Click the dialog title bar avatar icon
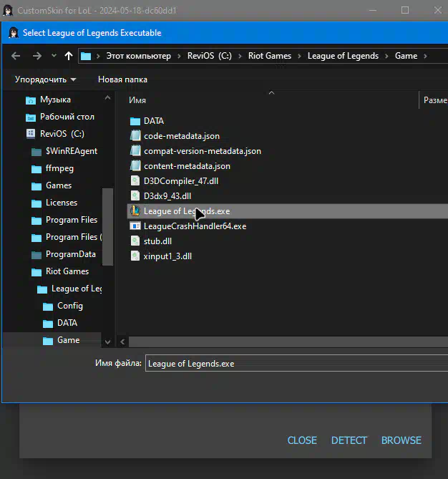 [14, 33]
